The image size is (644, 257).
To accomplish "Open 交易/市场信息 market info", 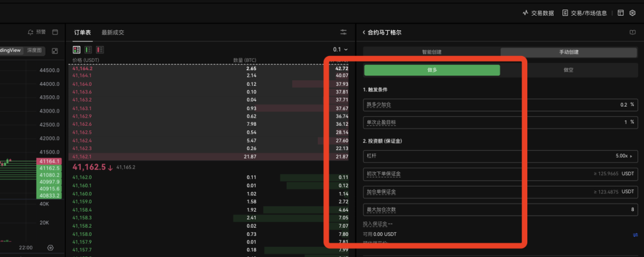I will [x=584, y=13].
